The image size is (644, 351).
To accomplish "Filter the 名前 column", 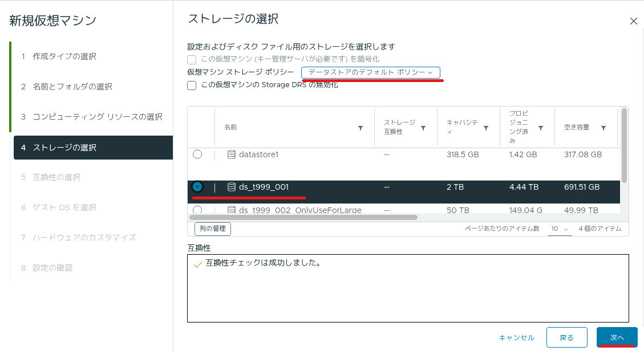I will [360, 128].
